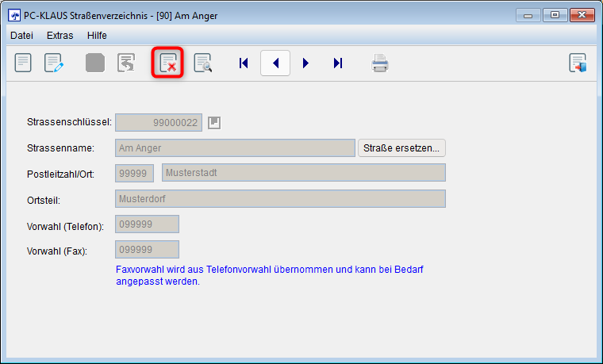
Task: Click the 'Straße ersetzen...' button
Action: [x=401, y=148]
